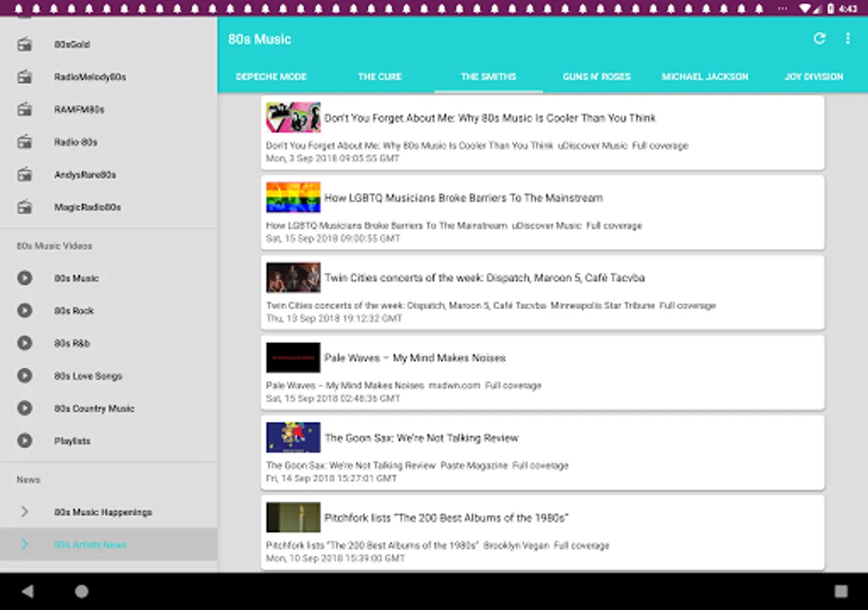Image resolution: width=868 pixels, height=610 pixels.
Task: Open 'Don't You Forget About Me' article title
Action: [x=490, y=118]
